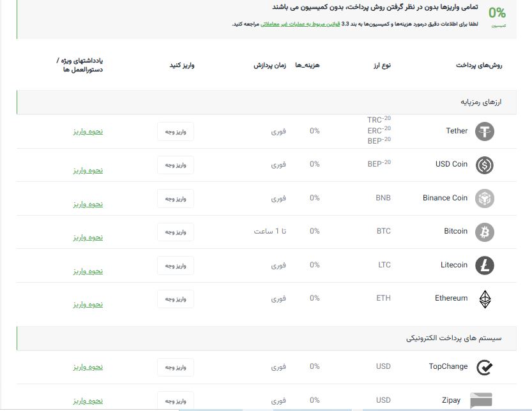Viewport: 532px width, 411px height.
Task: Open the how-to-deposit link for Tether
Action: pos(88,131)
